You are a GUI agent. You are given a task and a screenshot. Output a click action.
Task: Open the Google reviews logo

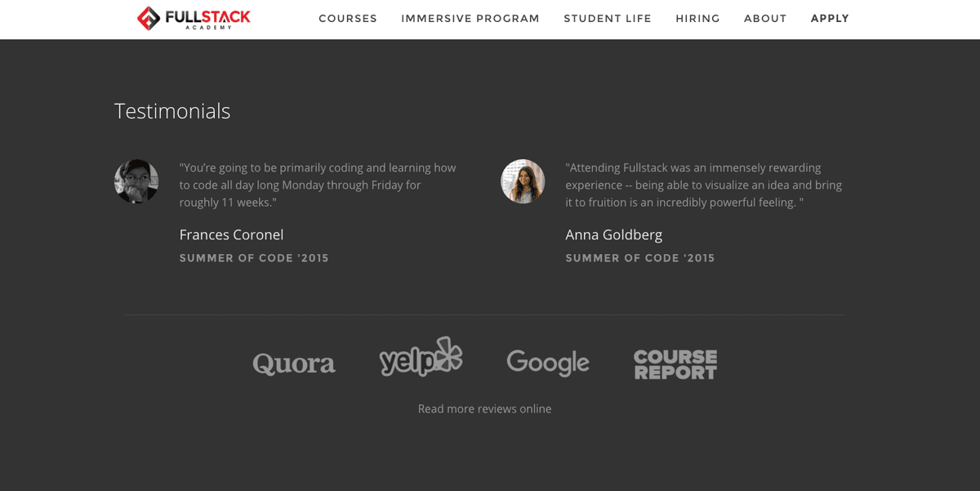[x=548, y=363]
